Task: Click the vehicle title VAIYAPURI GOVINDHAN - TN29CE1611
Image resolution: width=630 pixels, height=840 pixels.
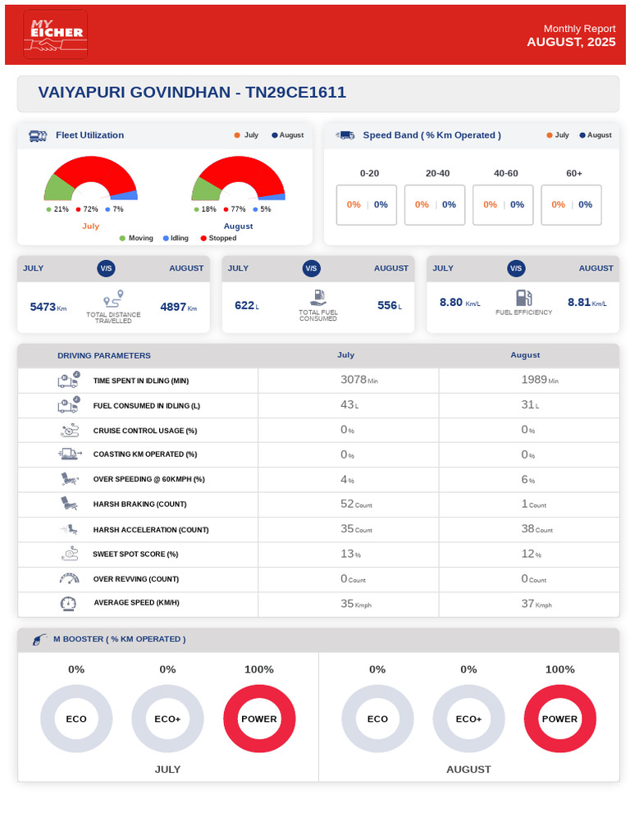Action: pos(192,92)
